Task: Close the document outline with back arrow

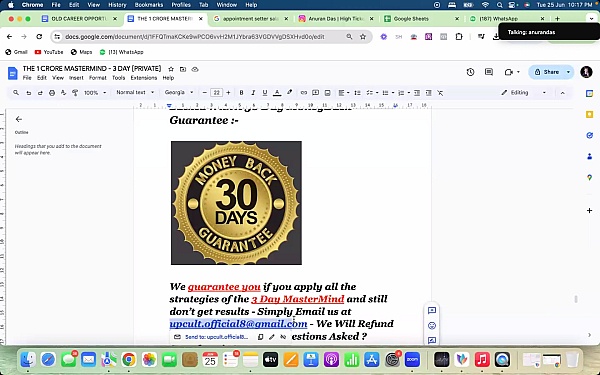Action: point(19,119)
